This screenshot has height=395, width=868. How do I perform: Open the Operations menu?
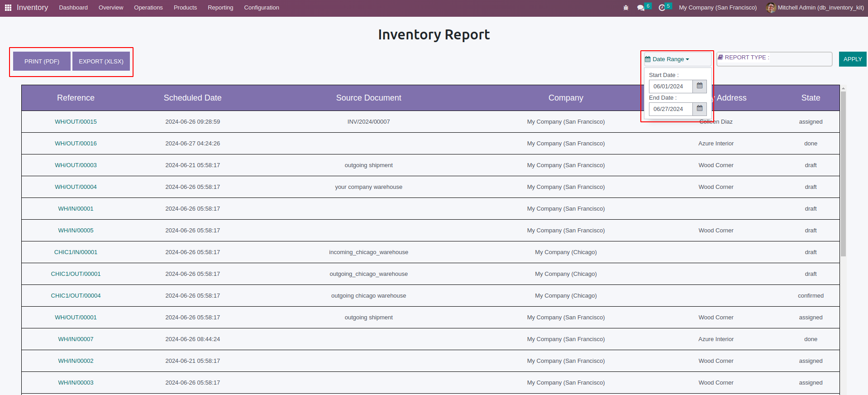(148, 8)
